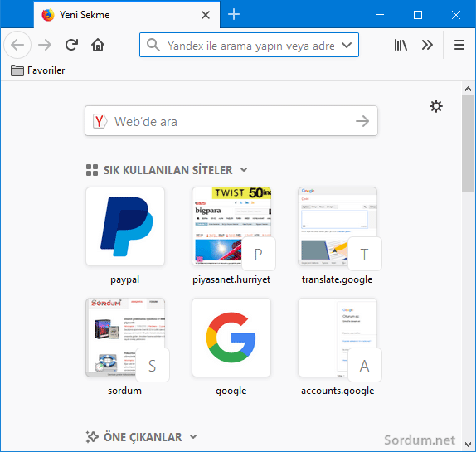This screenshot has width=476, height=452.
Task: Go back with the back arrow button
Action: 17,45
